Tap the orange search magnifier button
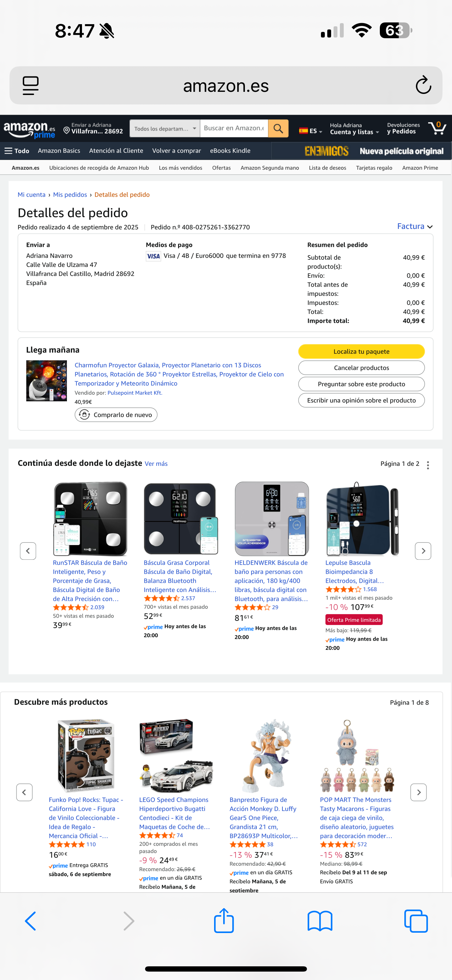 [x=278, y=129]
